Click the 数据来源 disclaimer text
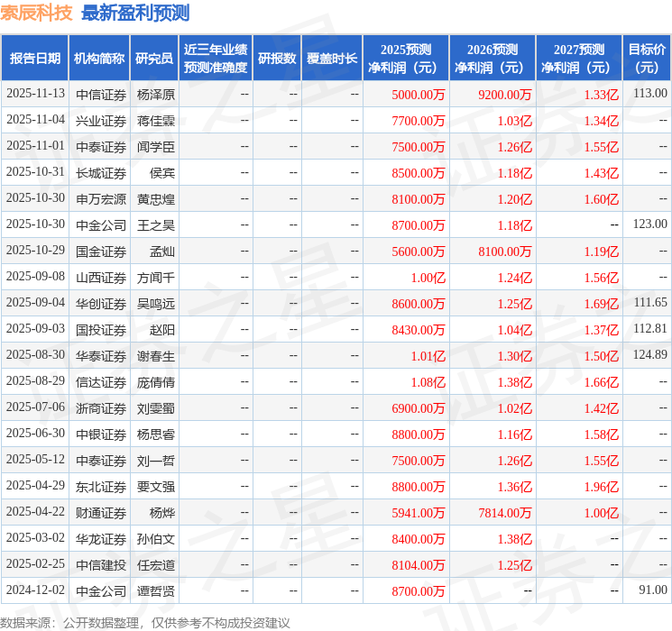 click(x=145, y=622)
